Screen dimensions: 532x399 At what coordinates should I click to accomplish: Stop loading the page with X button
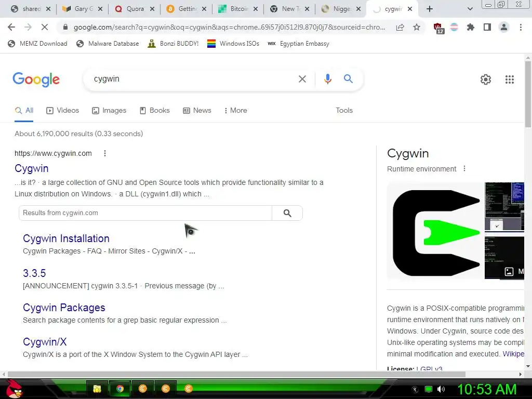coord(45,27)
